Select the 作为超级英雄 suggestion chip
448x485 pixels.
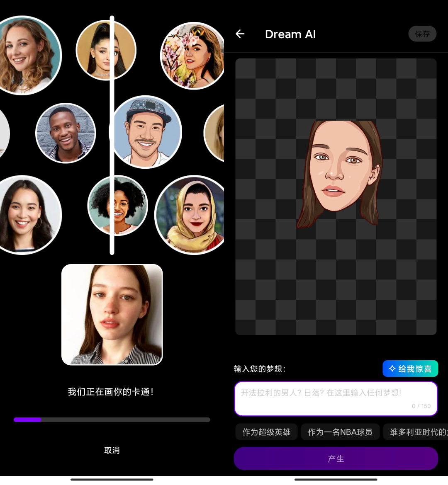(x=266, y=432)
